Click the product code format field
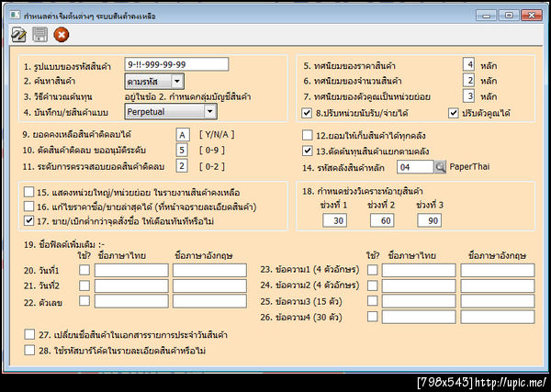The image size is (551, 392). pos(176,64)
